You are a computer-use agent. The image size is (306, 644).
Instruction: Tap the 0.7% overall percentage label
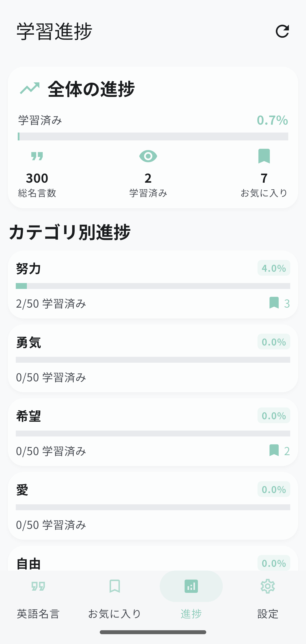click(272, 120)
